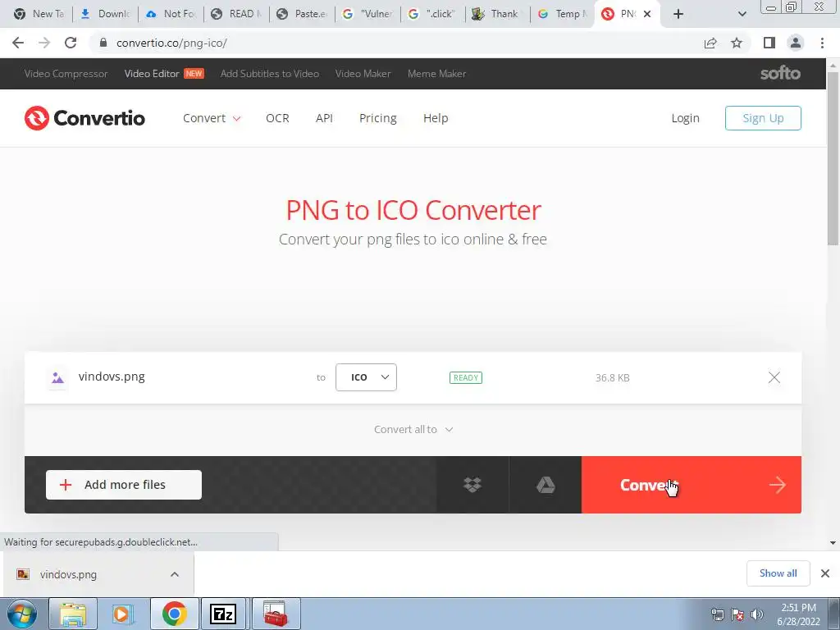This screenshot has width=840, height=630.
Task: Open Windows Explorer from taskbar
Action: [x=73, y=614]
